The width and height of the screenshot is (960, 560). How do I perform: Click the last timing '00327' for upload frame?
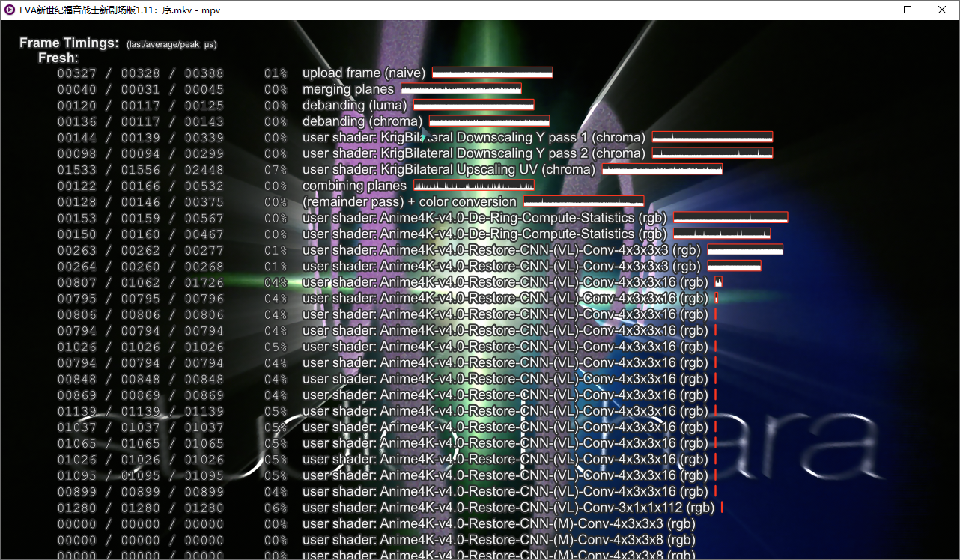coord(77,73)
